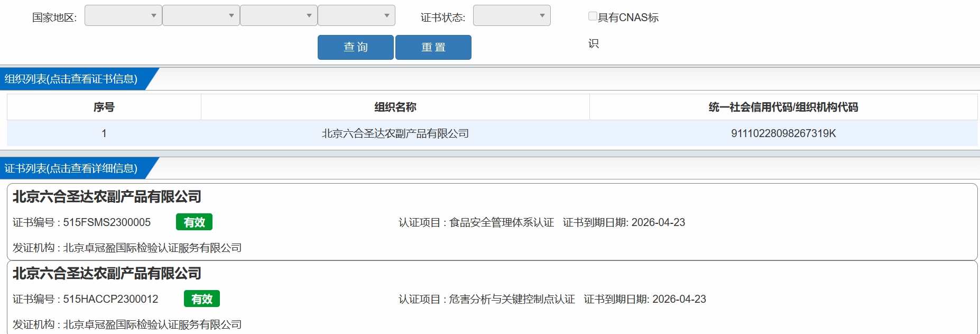Viewport: 980px width, 334px height.
Task: Select the 组织列表 section header
Action: [x=71, y=79]
